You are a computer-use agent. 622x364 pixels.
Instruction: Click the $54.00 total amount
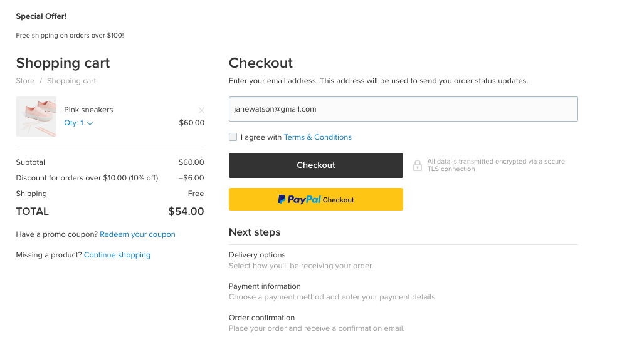pos(186,211)
